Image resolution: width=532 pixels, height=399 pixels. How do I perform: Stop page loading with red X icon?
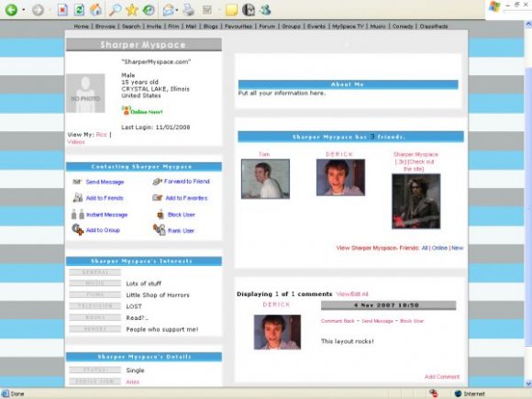[62, 10]
